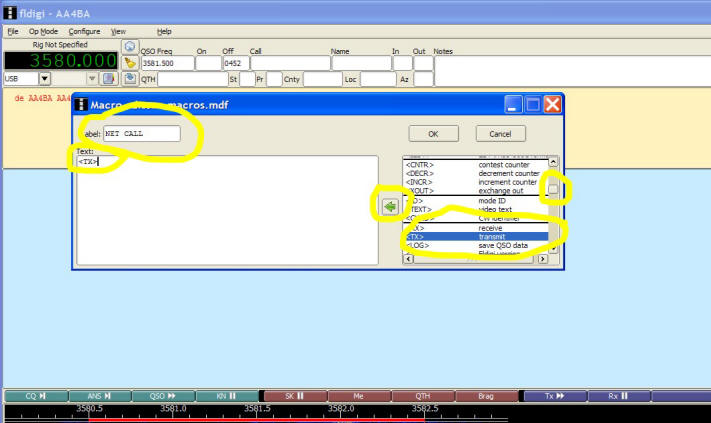Click the tag list vertical scrollbar thumb
The width and height of the screenshot is (711, 423).
click(553, 189)
